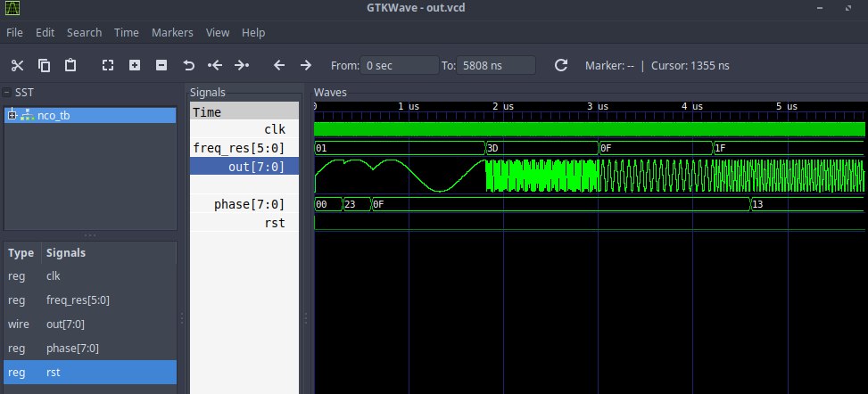Image resolution: width=868 pixels, height=394 pixels.
Task: Select reg freq_res[5:0] row in list
Action: [90, 300]
